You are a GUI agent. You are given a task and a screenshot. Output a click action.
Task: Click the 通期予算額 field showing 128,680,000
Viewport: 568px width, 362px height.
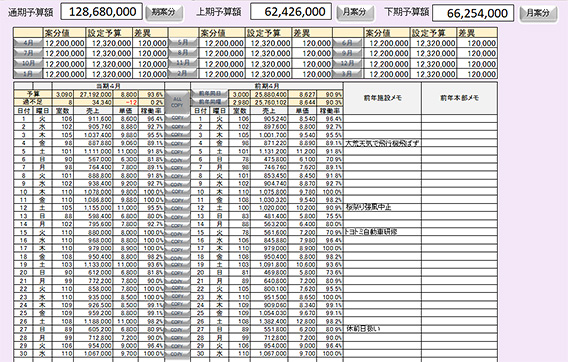[102, 12]
